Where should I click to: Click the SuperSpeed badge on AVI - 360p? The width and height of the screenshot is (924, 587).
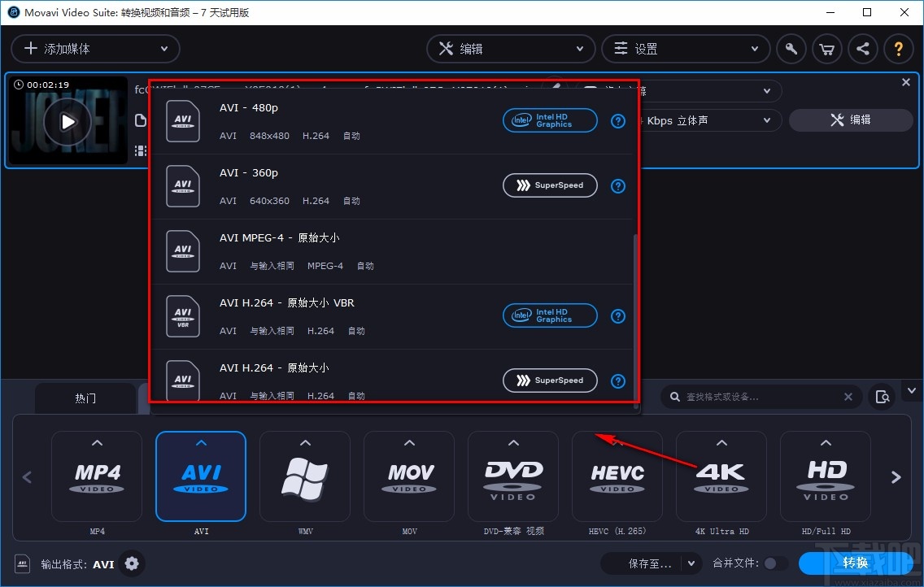pos(550,185)
